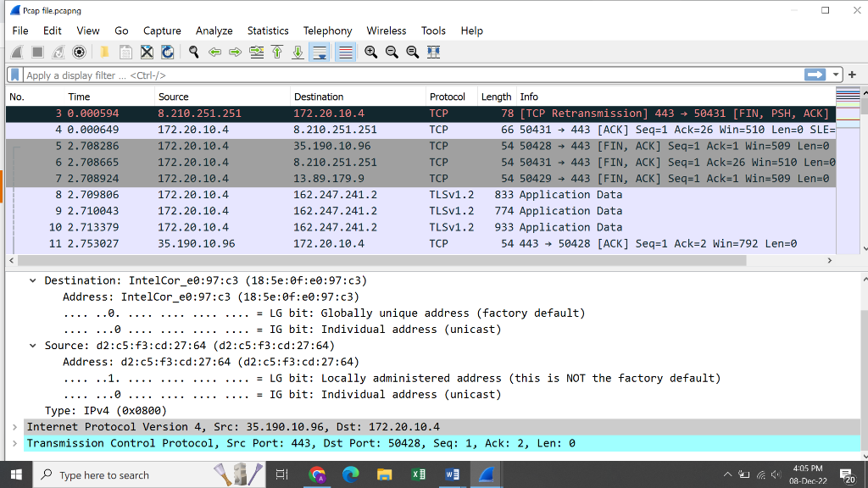868x488 pixels.
Task: Open the Wireless menu
Action: [x=386, y=31]
